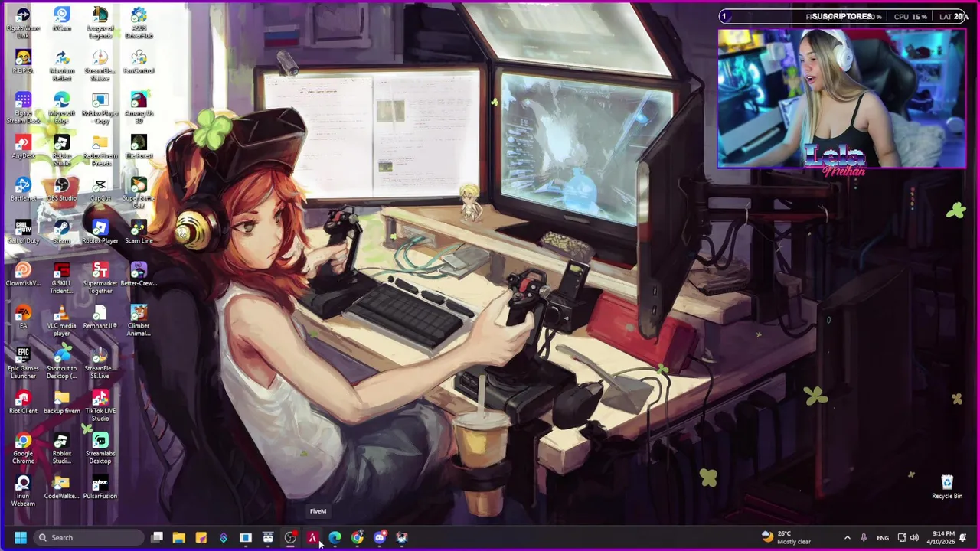The width and height of the screenshot is (980, 551).
Task: Open Discord from the taskbar
Action: pos(379,537)
